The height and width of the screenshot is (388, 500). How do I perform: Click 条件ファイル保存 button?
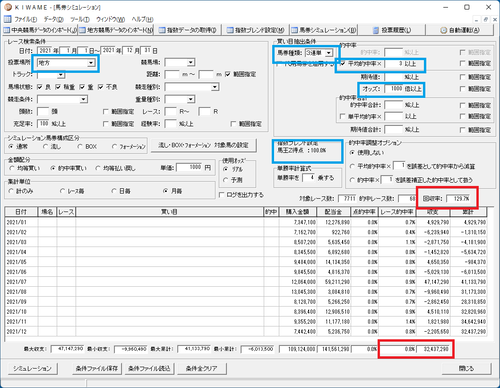(x=97, y=368)
